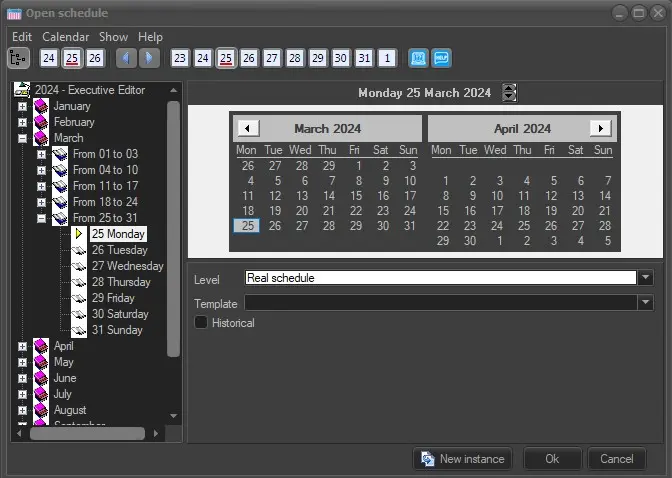Open the Show menu
The image size is (672, 478).
coord(113,37)
